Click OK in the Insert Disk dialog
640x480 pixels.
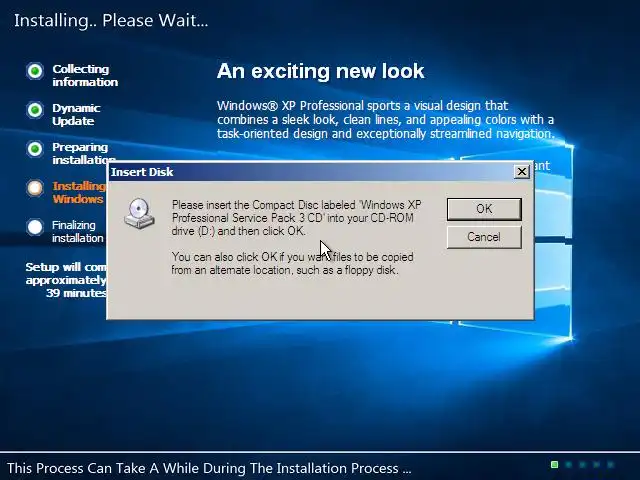pyautogui.click(x=484, y=209)
